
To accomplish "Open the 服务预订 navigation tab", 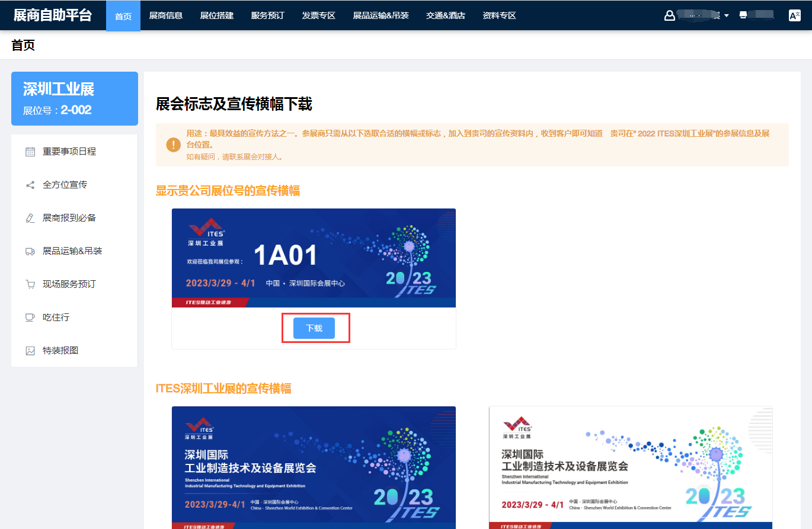I will pyautogui.click(x=268, y=15).
